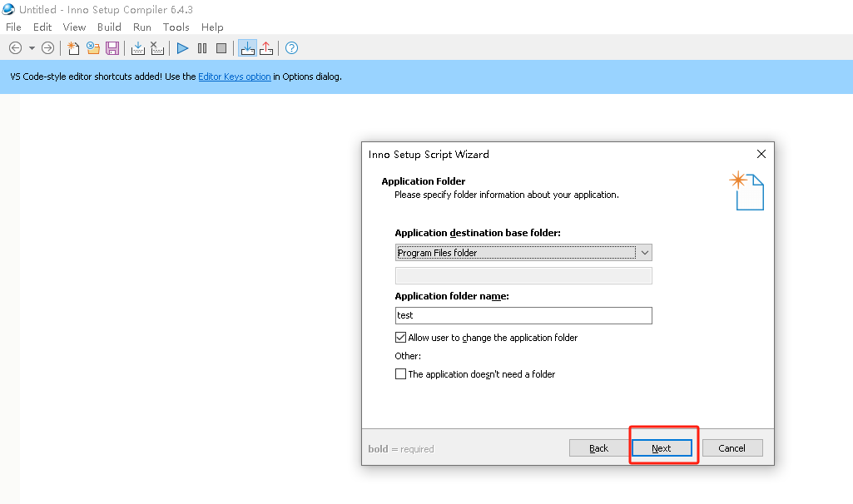Open the Tools menu
This screenshot has width=853, height=504.
pyautogui.click(x=176, y=27)
